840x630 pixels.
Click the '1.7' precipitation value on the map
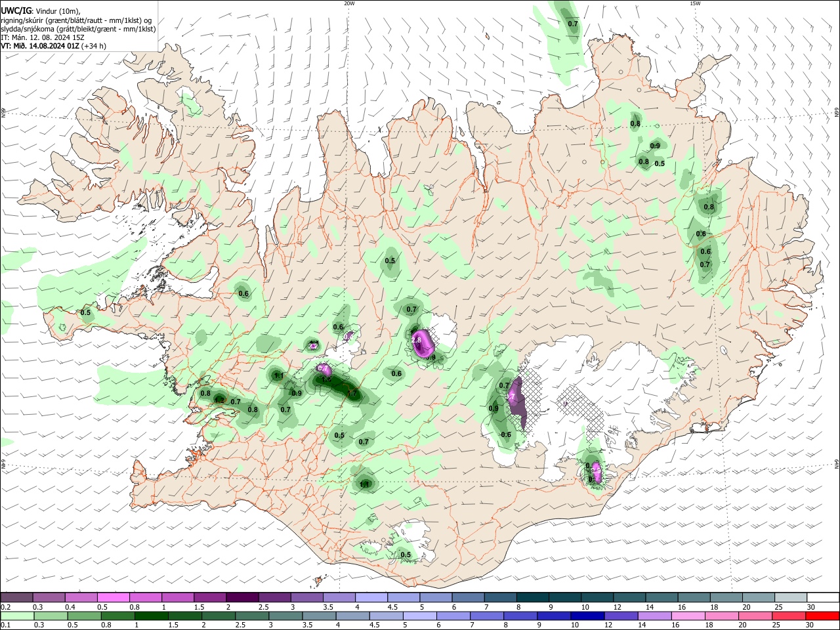[352, 394]
